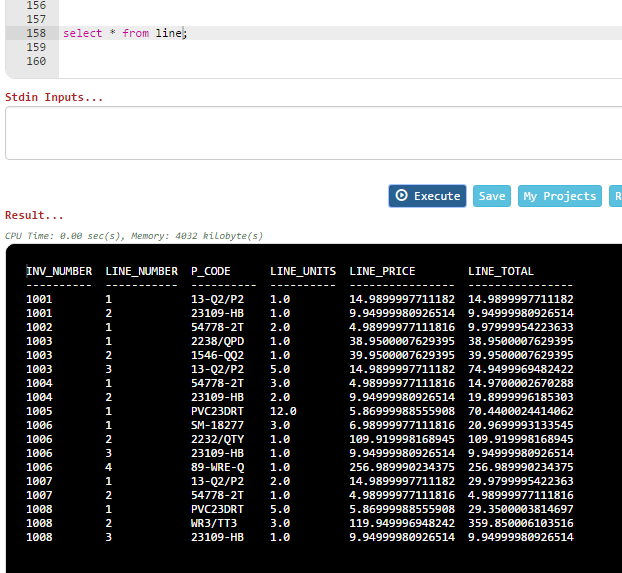Viewport: 622px width, 573px height.
Task: Click line number 157 in the gutter
Action: coord(36,19)
